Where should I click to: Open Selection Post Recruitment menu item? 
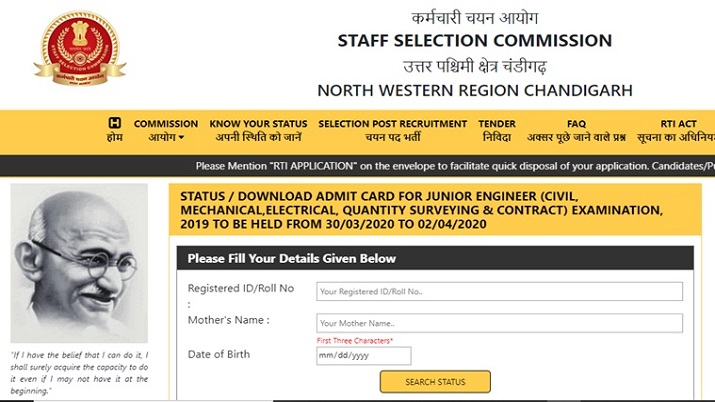392,130
